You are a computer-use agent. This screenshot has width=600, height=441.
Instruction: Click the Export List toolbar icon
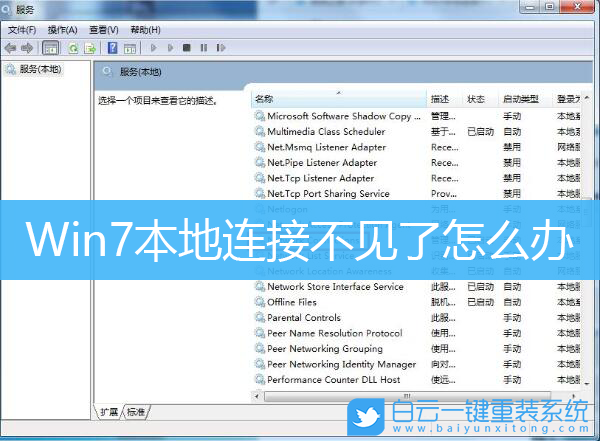(90, 48)
